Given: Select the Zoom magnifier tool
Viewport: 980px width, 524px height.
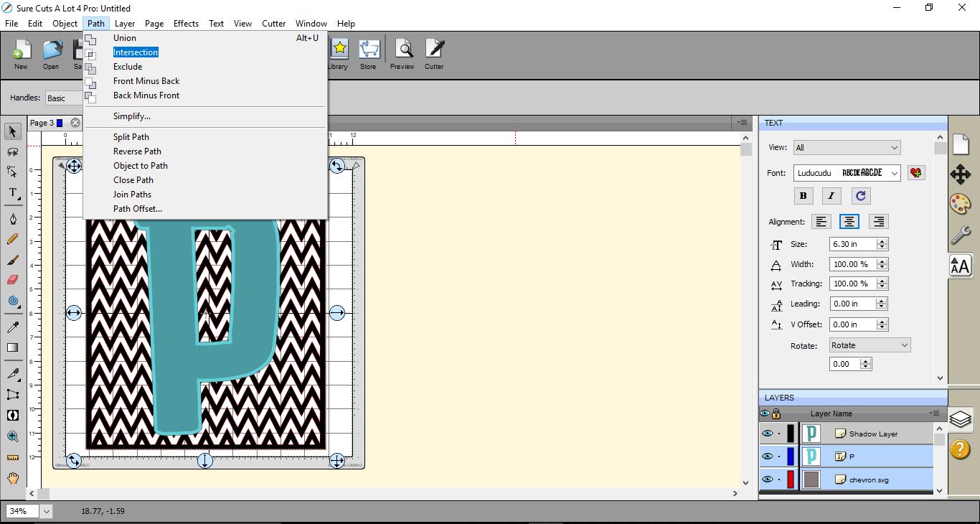Looking at the screenshot, I should pos(13,436).
